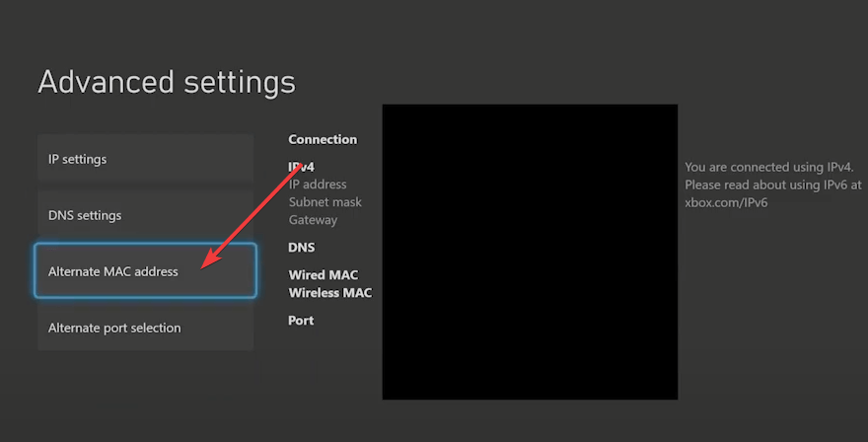Open DNS settings

pos(146,215)
